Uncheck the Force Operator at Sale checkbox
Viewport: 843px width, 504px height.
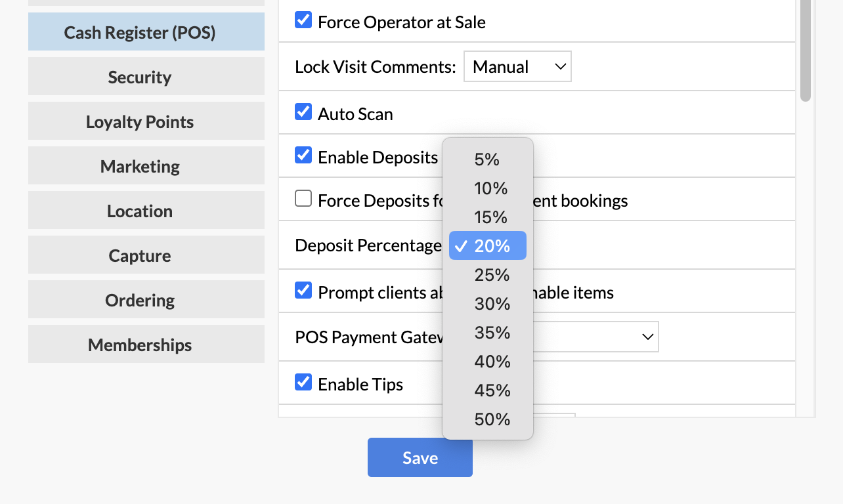(x=303, y=20)
